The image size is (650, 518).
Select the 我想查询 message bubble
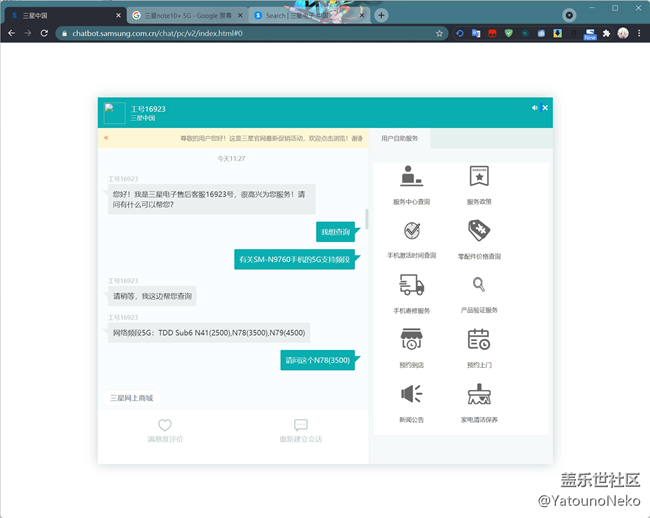pyautogui.click(x=335, y=232)
